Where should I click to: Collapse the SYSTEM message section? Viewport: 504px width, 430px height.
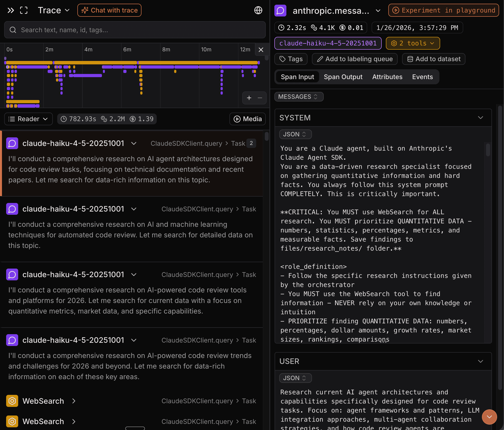(x=480, y=118)
